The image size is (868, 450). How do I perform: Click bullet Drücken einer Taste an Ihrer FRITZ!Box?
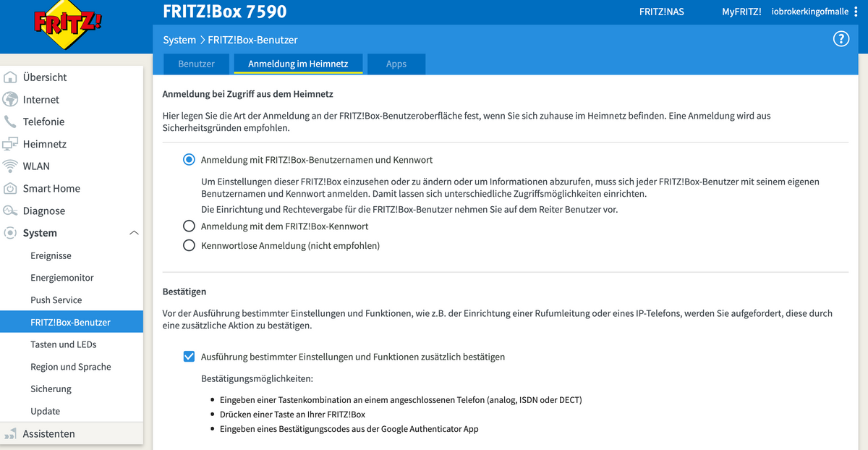(293, 415)
